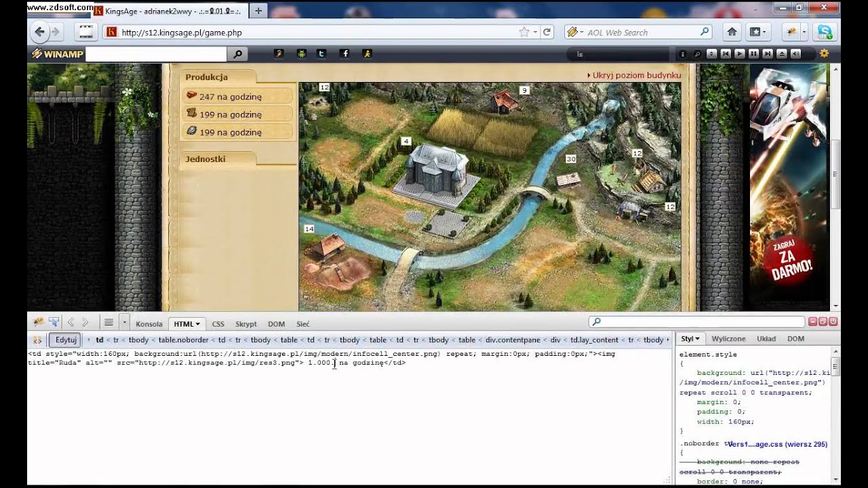Viewport: 868px width, 488px height.
Task: Open the dropdown arrow beside the Firebug lines button
Action: (x=125, y=323)
